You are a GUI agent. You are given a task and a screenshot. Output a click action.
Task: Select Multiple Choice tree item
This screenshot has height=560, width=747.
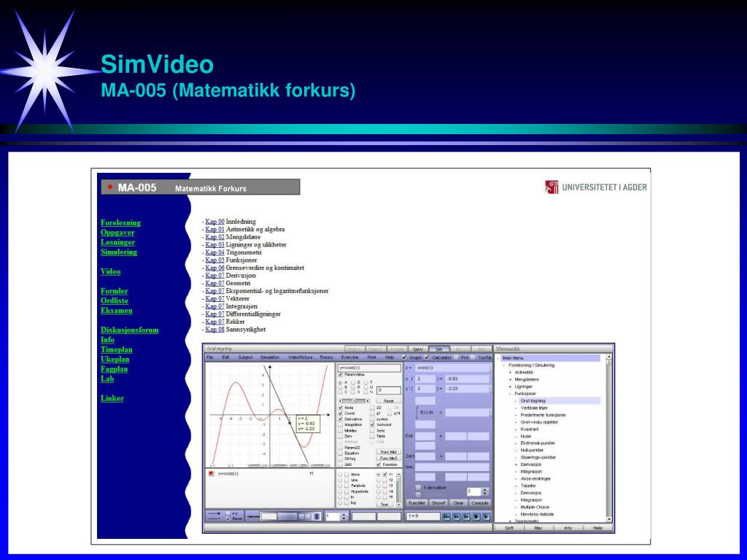(x=535, y=507)
